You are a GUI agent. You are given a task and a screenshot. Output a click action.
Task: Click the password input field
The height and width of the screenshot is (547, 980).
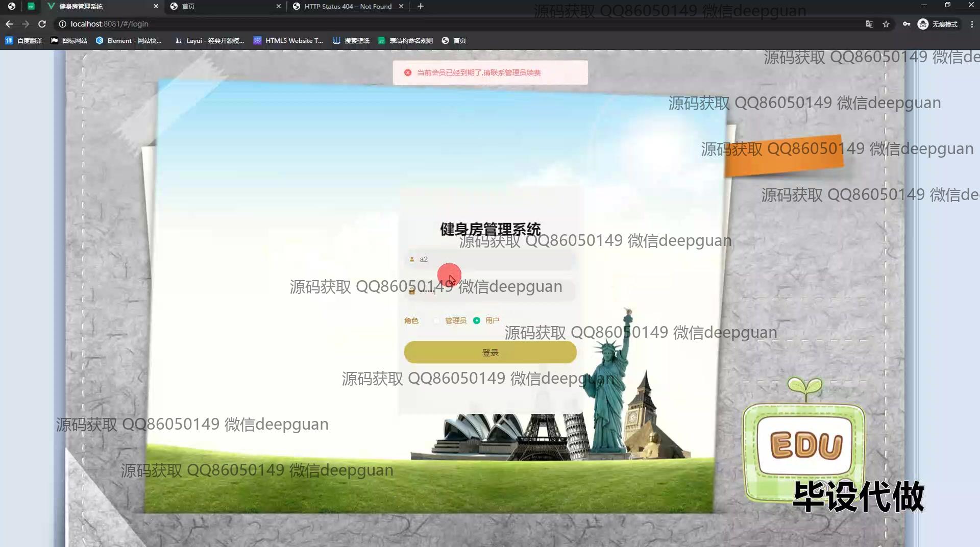point(491,291)
